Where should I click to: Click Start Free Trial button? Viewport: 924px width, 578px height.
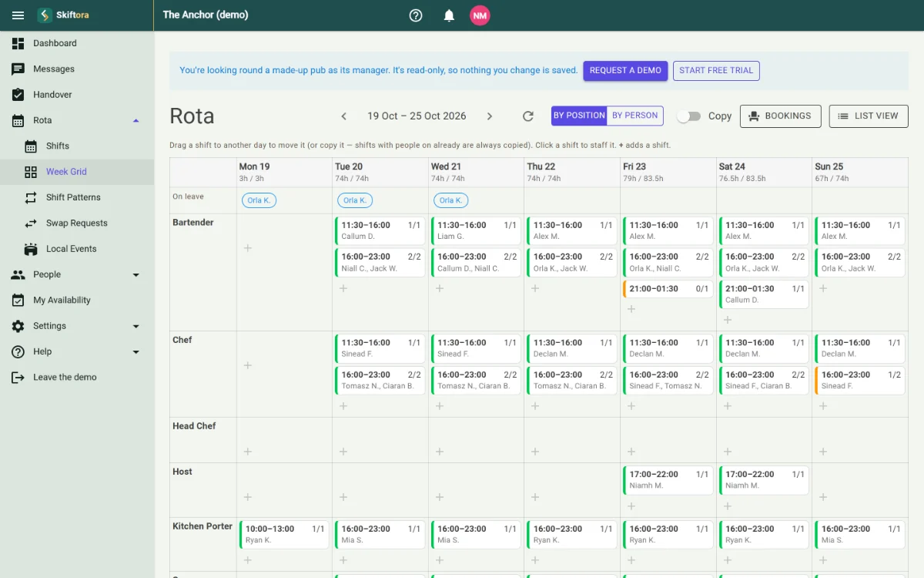[716, 71]
